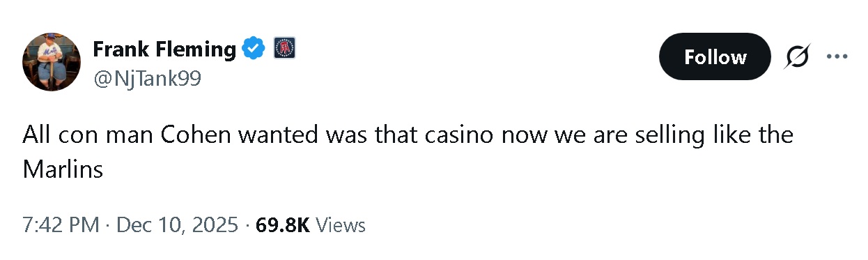This screenshot has width=868, height=260.
Task: Open the Barstool affiliate badge icon
Action: (283, 48)
